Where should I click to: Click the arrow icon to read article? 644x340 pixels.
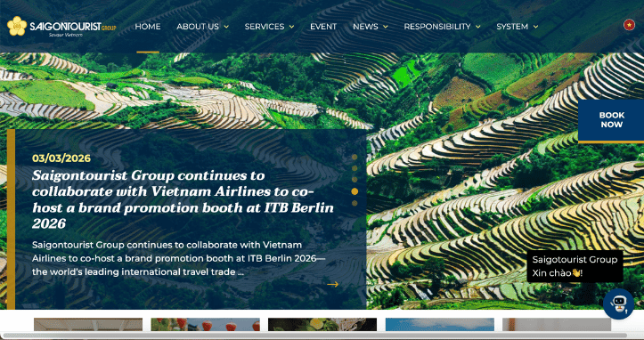tap(332, 284)
